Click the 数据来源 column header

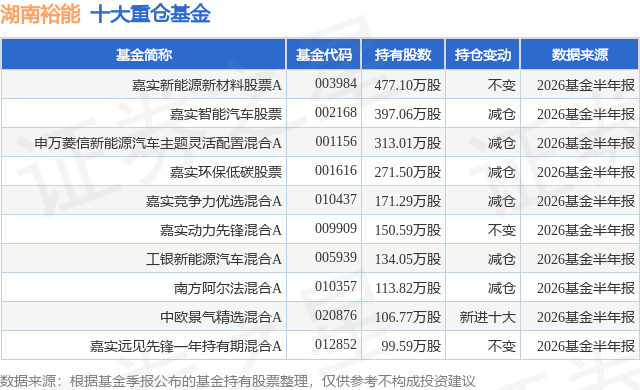coord(580,55)
